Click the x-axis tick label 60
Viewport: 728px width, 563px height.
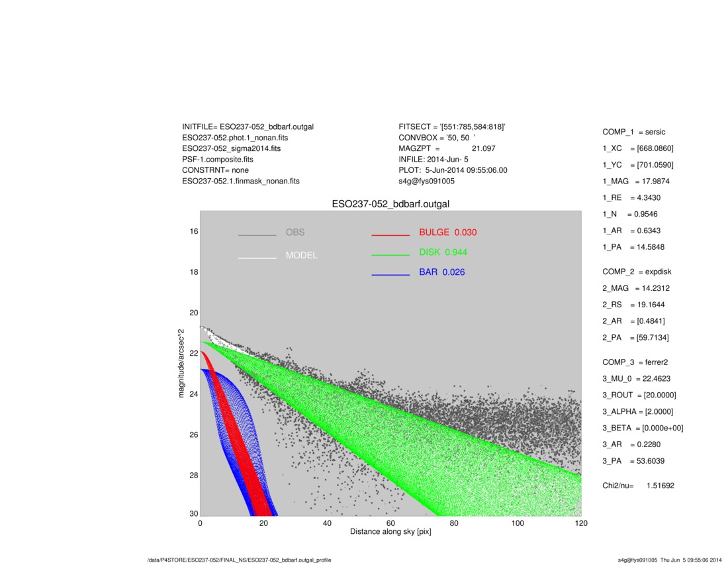coord(390,523)
